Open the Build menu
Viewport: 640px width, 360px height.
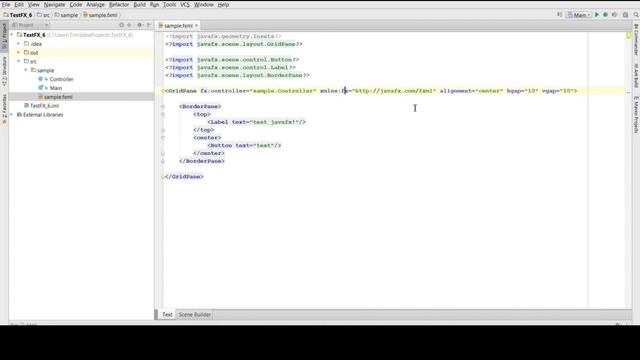point(140,4)
